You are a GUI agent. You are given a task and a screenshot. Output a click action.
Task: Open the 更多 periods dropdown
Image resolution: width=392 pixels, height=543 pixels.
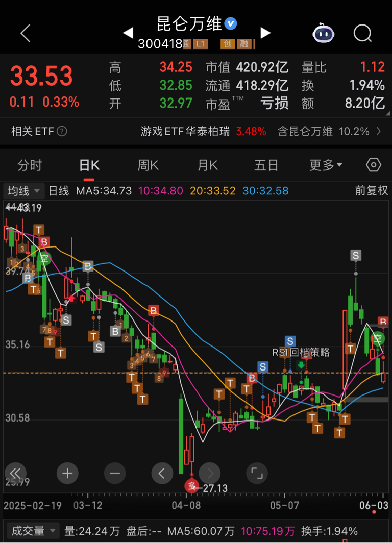click(326, 165)
